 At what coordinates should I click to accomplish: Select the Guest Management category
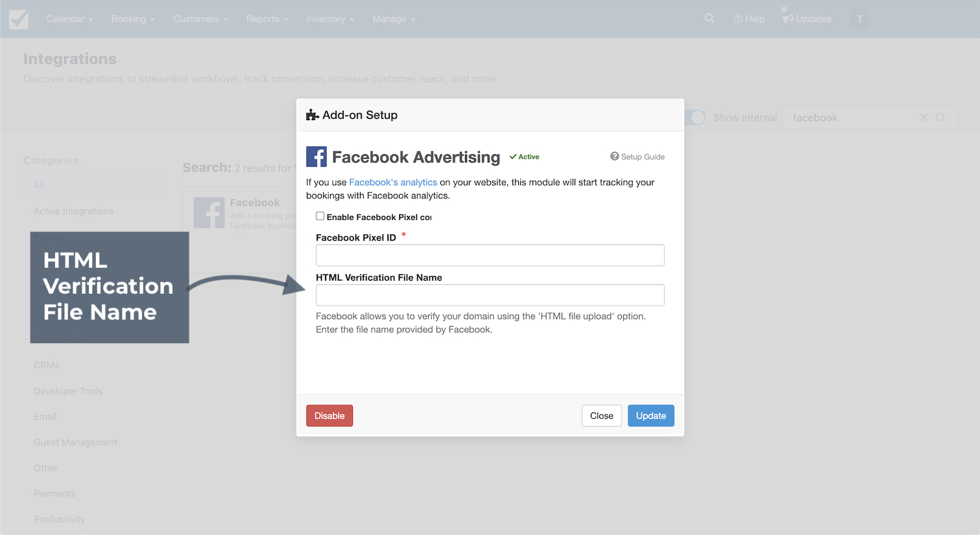click(75, 442)
